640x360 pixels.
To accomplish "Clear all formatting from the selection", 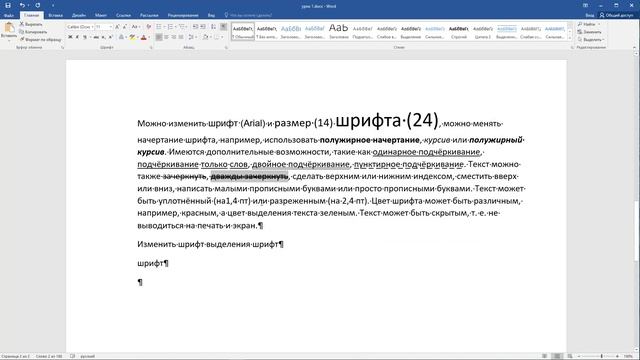I will pyautogui.click(x=149, y=27).
